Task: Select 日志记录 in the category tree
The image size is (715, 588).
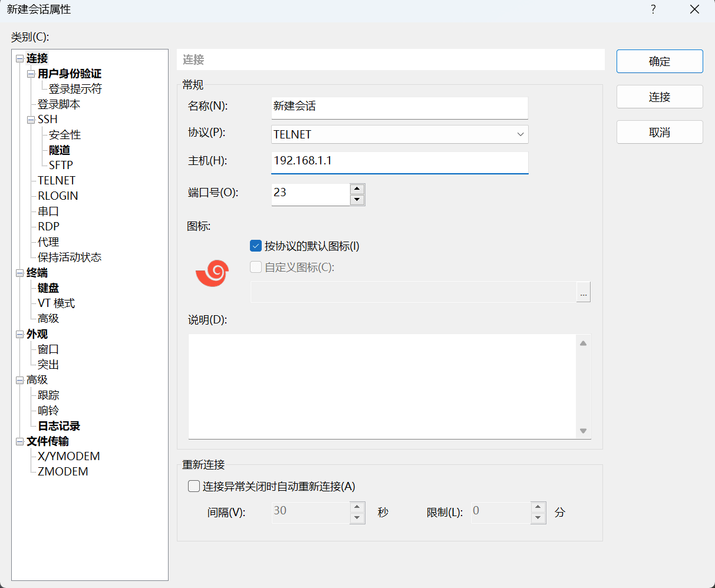Action: point(59,426)
